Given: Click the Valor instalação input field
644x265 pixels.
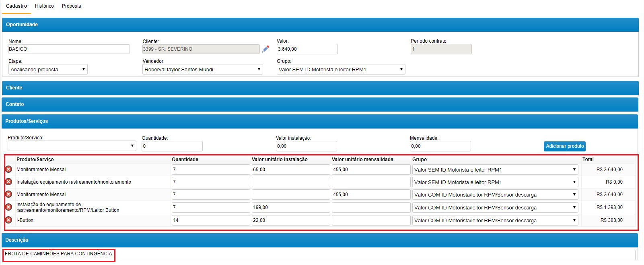Looking at the screenshot, I should [306, 146].
